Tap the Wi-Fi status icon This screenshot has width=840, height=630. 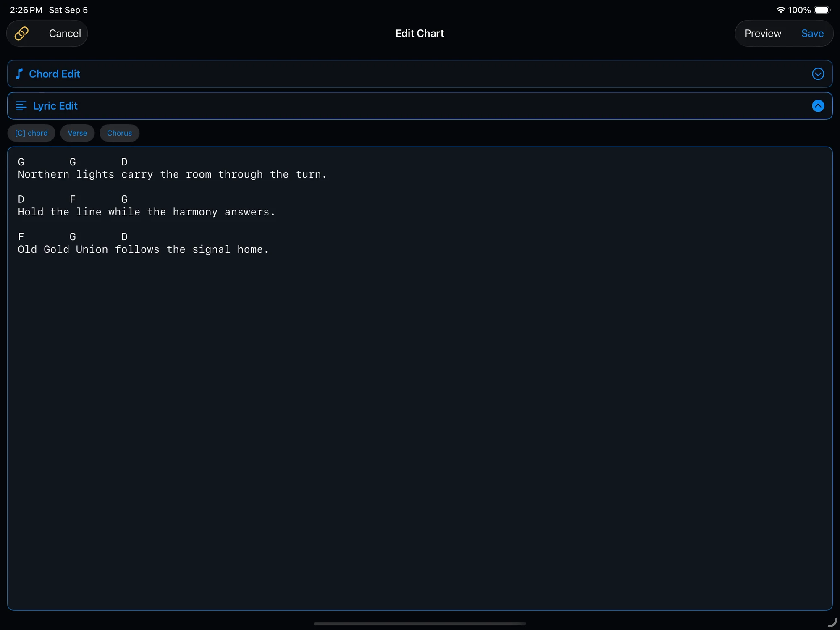[780, 10]
